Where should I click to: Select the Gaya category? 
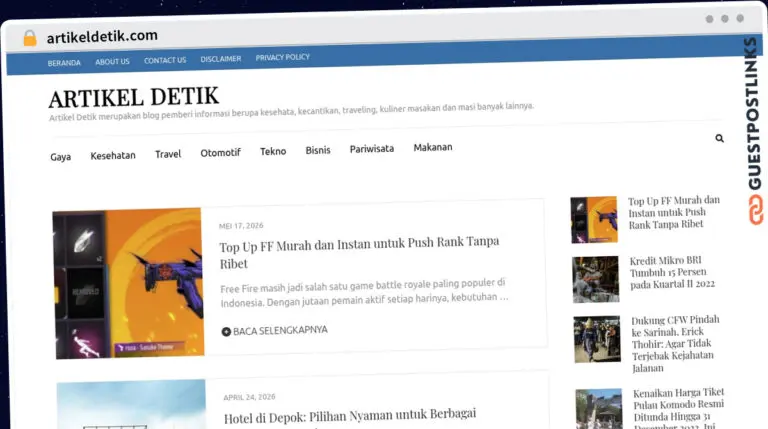61,157
